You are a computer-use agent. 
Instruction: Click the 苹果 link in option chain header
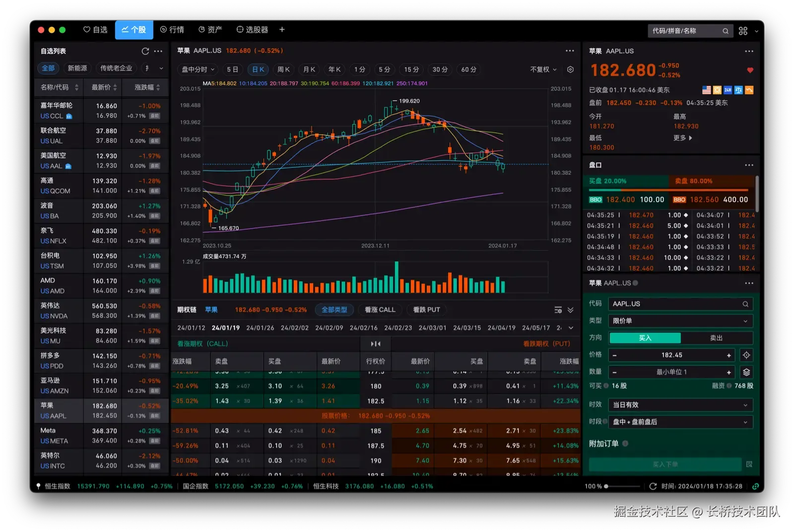(211, 310)
